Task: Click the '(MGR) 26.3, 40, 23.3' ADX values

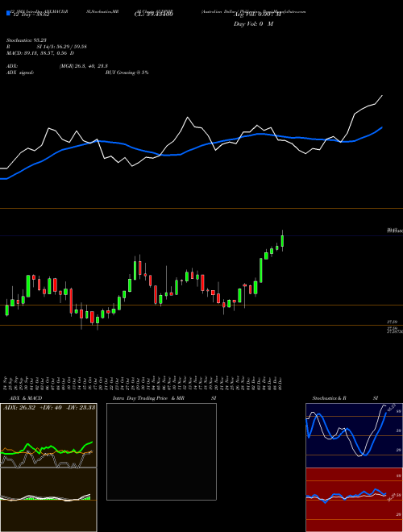Action: pos(84,66)
